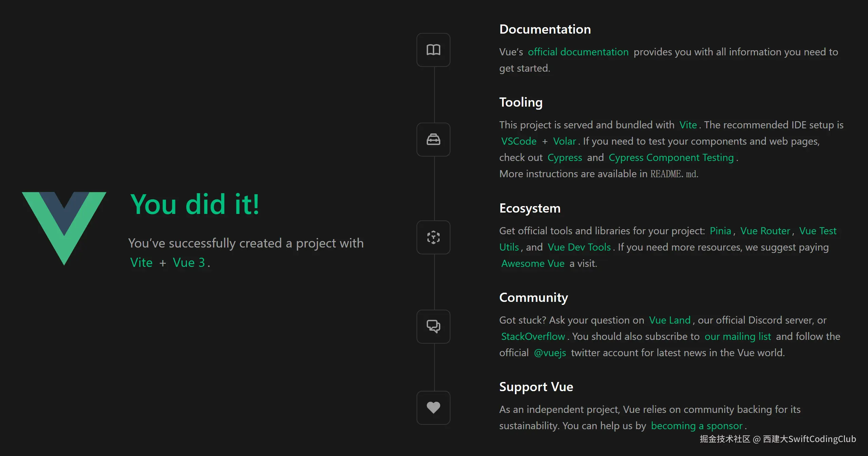Image resolution: width=868 pixels, height=456 pixels.
Task: Click the Tooling toolbox icon
Action: [433, 140]
